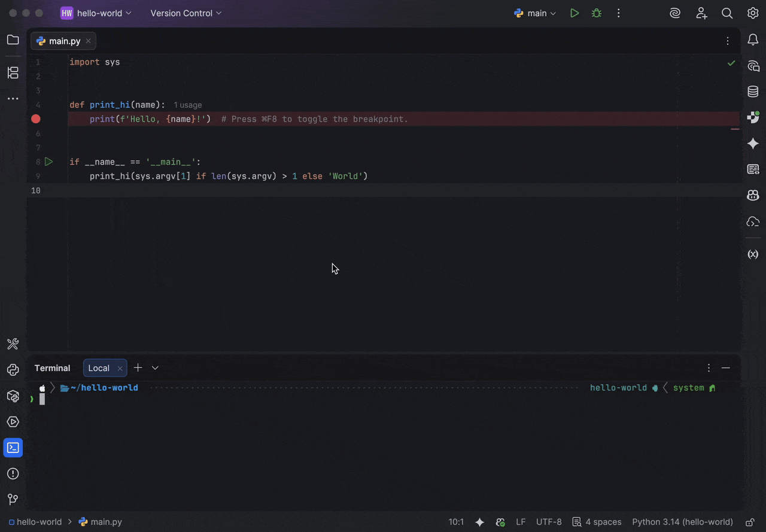The image size is (766, 532).
Task: Click the ~/hello-world terminal path
Action: point(104,388)
